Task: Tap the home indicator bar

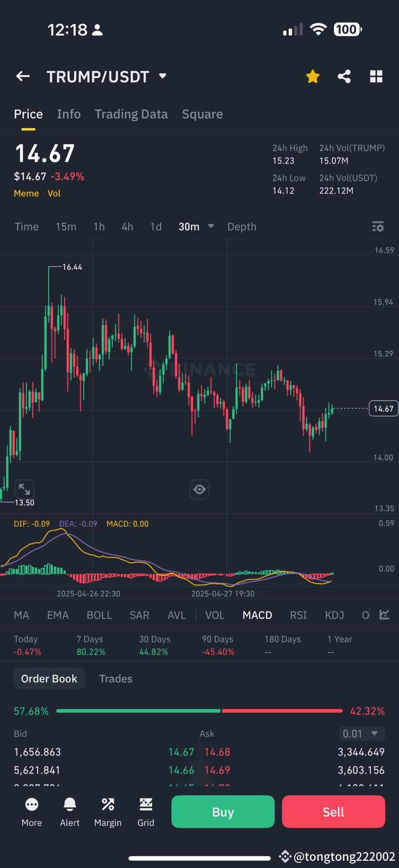Action: [199, 858]
